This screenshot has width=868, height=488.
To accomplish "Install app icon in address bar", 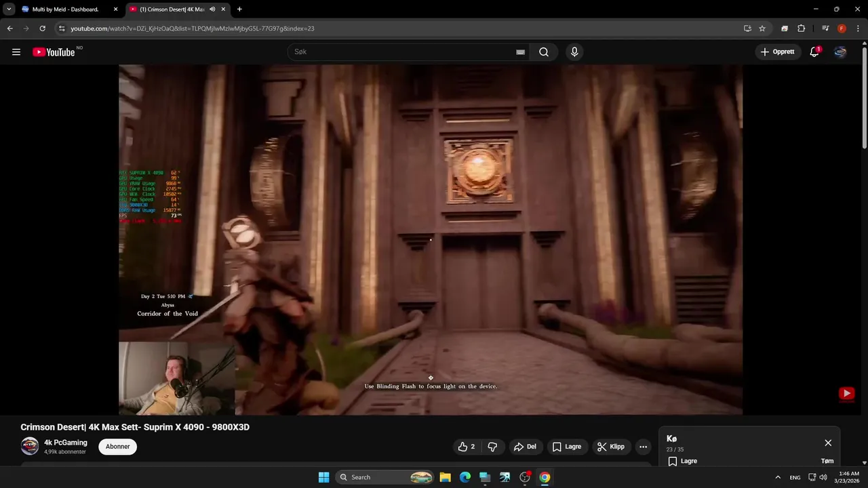I will 747,28.
